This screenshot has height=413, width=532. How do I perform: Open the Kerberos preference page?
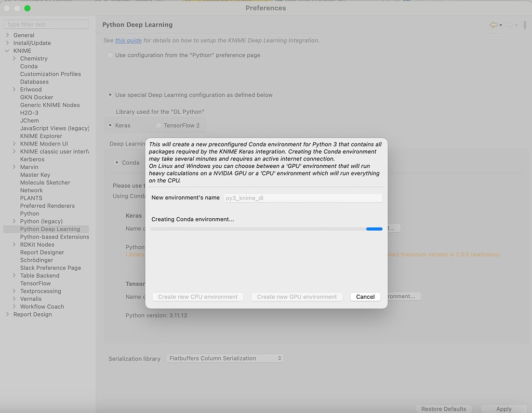pyautogui.click(x=33, y=159)
